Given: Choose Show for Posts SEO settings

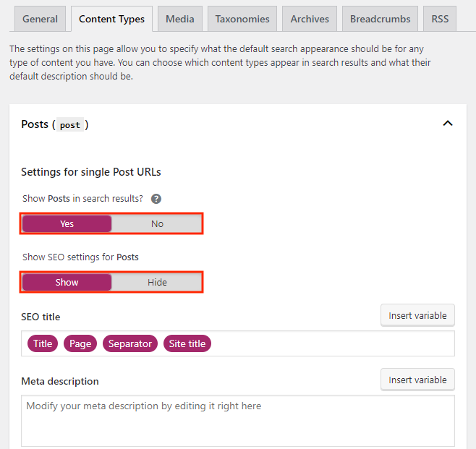Looking at the screenshot, I should pos(67,282).
